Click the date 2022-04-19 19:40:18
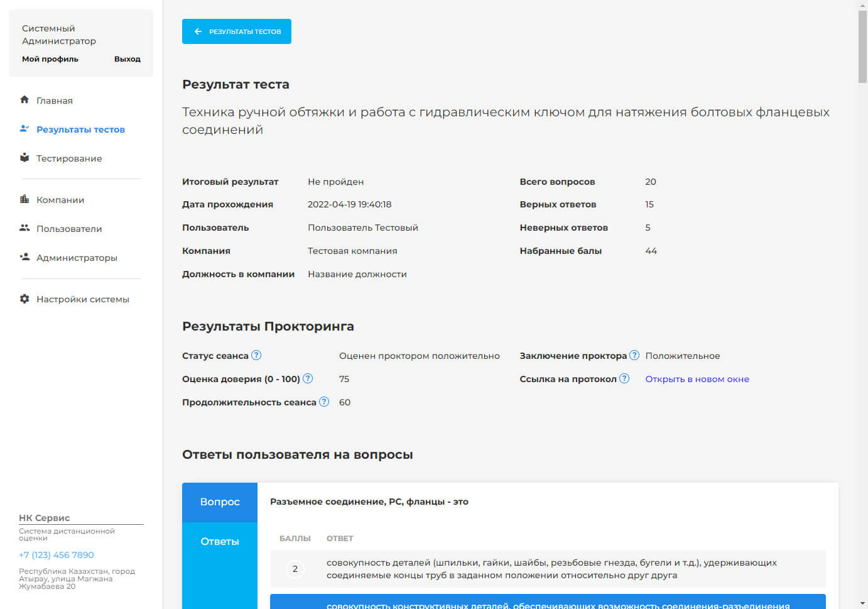The height and width of the screenshot is (609, 868). [x=349, y=204]
